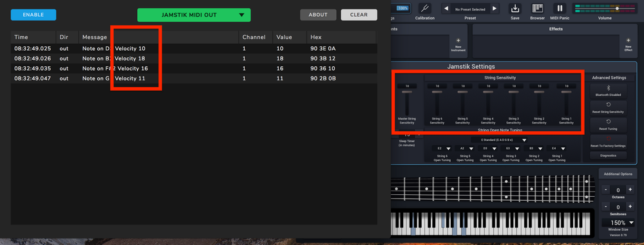Viewport: 644px width, 245px height.
Task: Select the row timed 08:32:49.047
Action: tap(194, 78)
